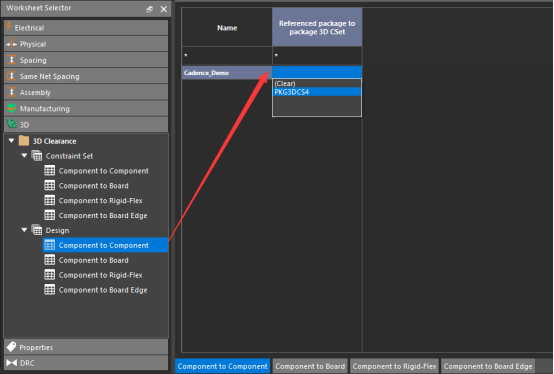Click the Name column filter field
The image size is (554, 374).
227,55
